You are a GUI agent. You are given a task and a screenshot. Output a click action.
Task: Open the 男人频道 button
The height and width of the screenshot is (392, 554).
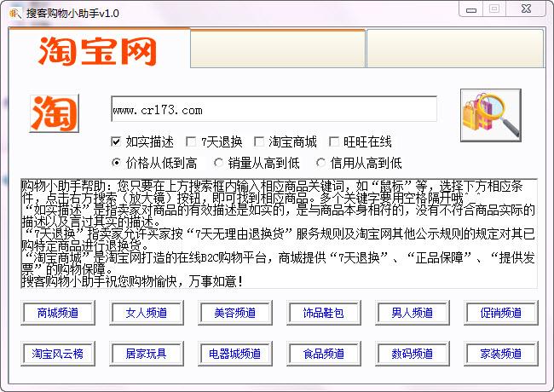pyautogui.click(x=413, y=313)
